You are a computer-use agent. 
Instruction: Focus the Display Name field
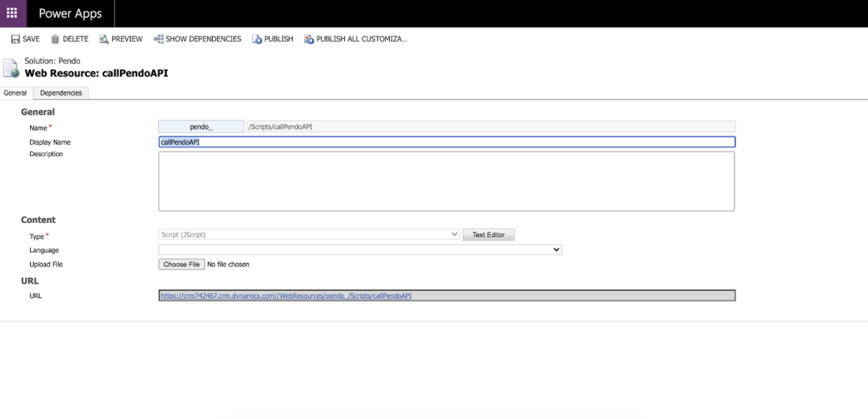(x=447, y=142)
